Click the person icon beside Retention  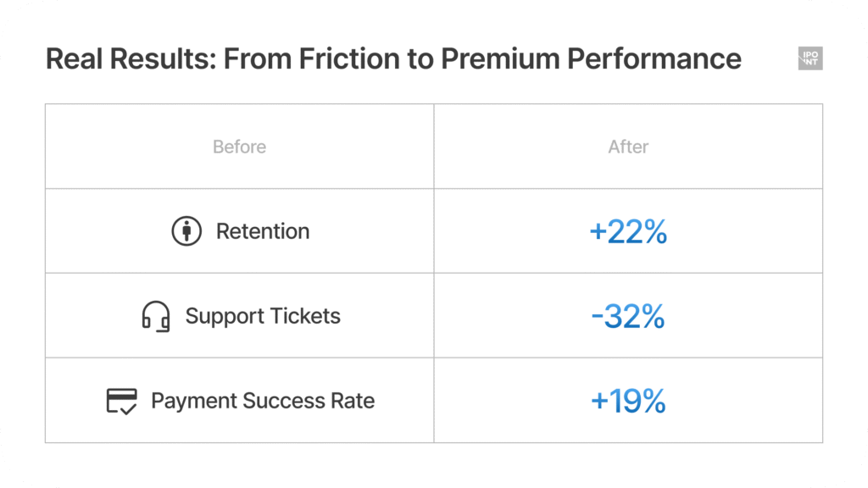point(186,231)
